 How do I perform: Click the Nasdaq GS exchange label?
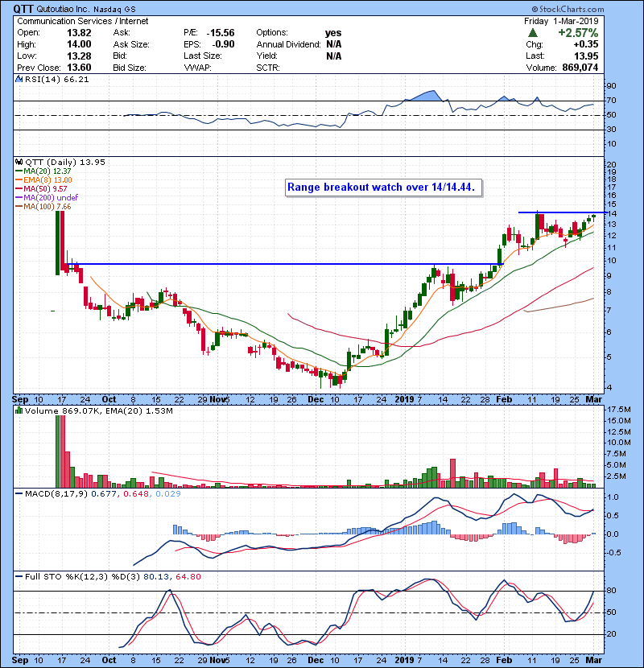point(114,9)
